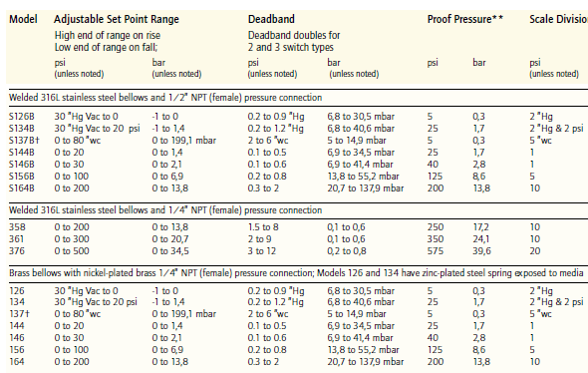Viewport: 588px width, 373px height.
Task: Click the 137† model entry
Action: point(19,314)
